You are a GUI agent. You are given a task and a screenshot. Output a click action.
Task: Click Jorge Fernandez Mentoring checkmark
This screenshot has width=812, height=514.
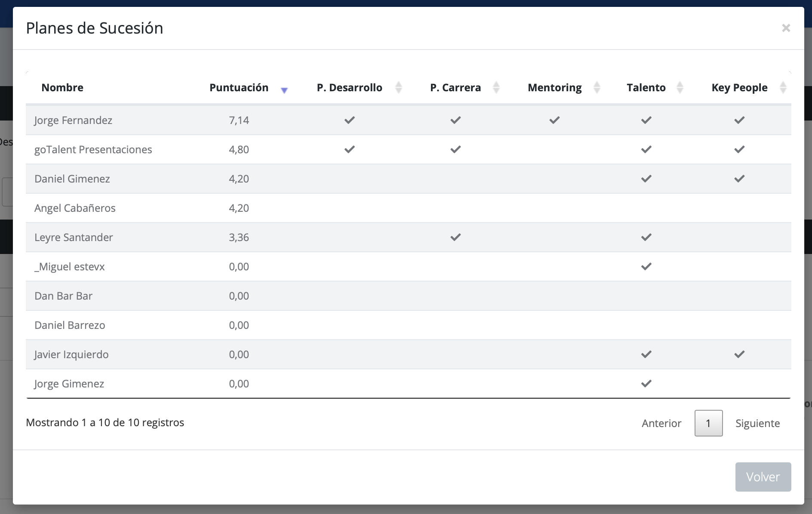coord(554,120)
